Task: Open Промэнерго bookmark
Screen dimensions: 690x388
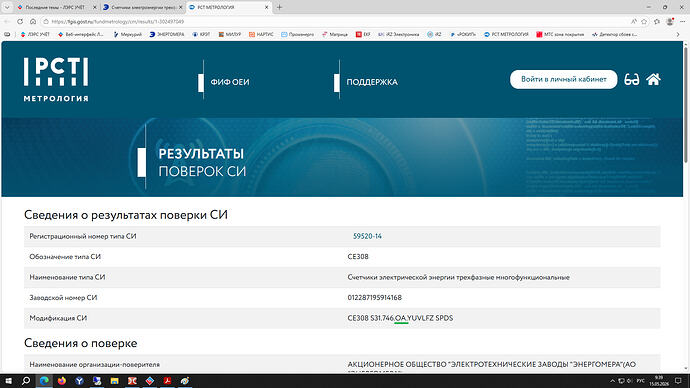Action: pyautogui.click(x=297, y=34)
